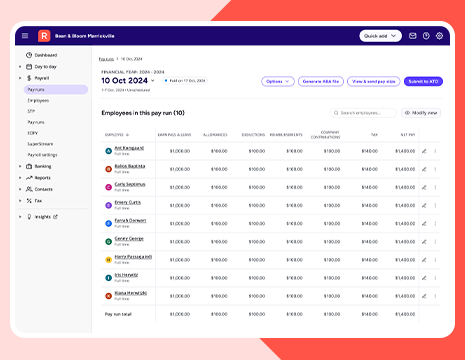
Task: Focus the Search employees field
Action: [x=363, y=113]
